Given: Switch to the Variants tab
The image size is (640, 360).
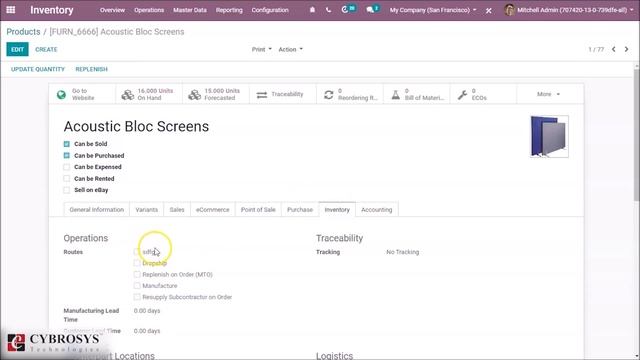Looking at the screenshot, I should click(147, 209).
